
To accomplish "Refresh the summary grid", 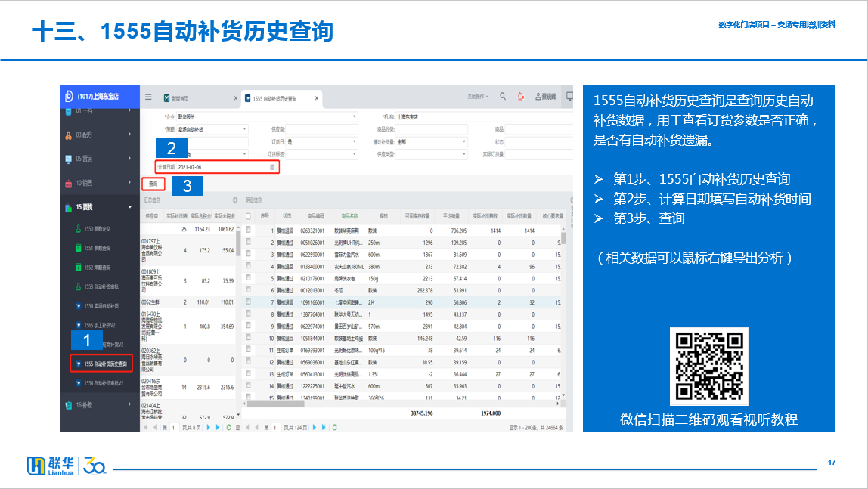I will coord(228,428).
